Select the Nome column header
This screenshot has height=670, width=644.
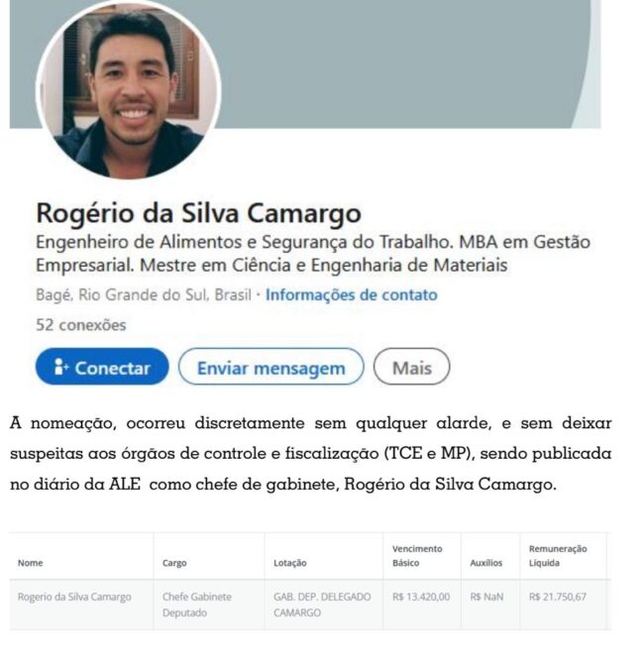click(x=31, y=563)
